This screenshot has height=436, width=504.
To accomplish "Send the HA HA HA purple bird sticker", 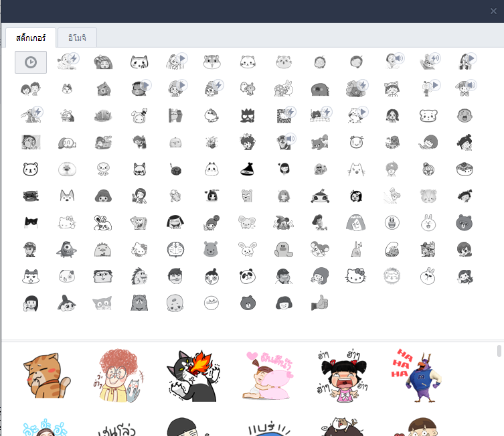I will pyautogui.click(x=416, y=376).
